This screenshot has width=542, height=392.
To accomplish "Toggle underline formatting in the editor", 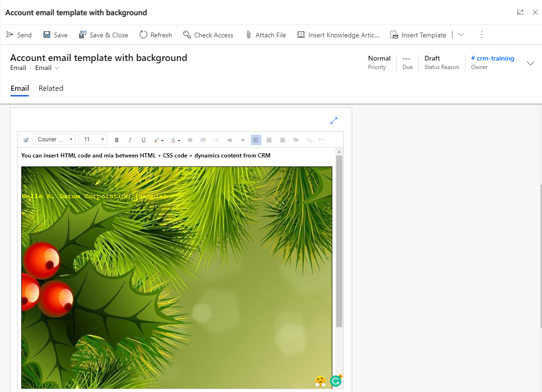I will click(x=143, y=139).
